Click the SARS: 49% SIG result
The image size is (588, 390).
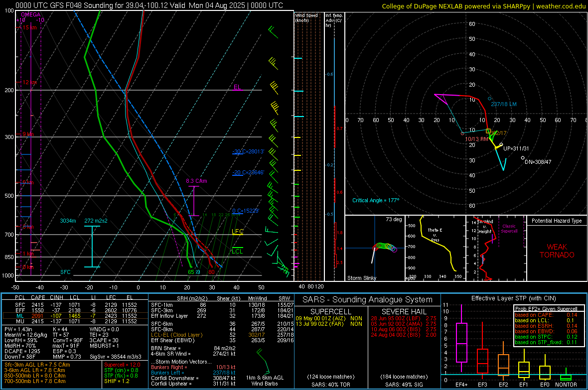(x=404, y=385)
